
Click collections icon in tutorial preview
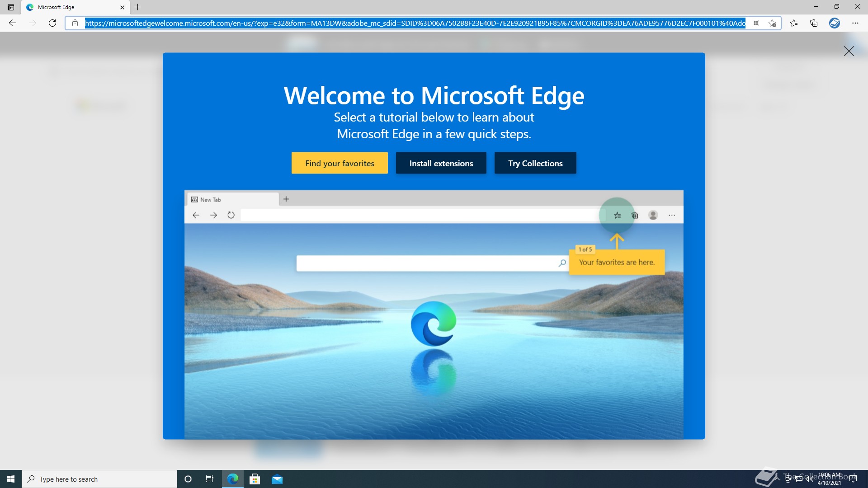click(635, 216)
